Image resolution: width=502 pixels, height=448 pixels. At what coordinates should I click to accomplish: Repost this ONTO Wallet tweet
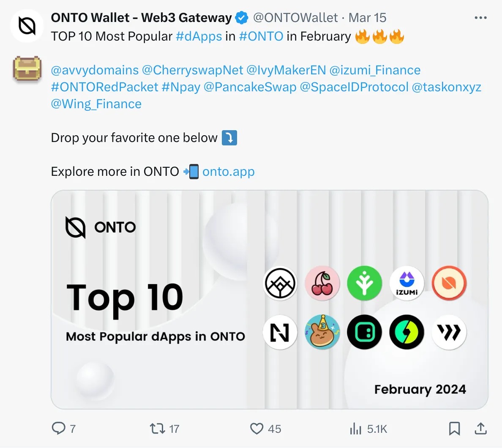[x=157, y=429]
